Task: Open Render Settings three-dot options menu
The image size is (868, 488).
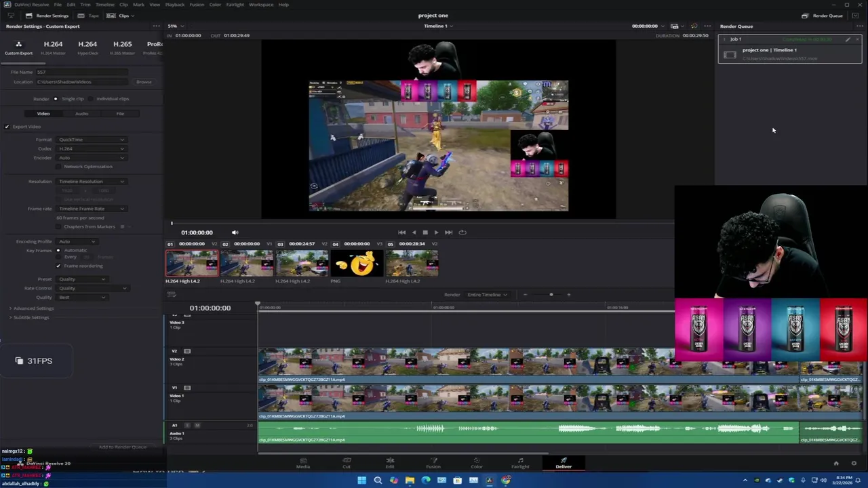Action: (156, 26)
